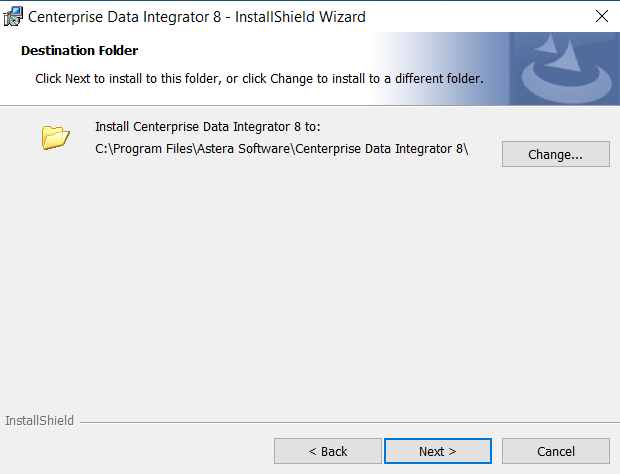Screen dimensions: 620x474
Task: Click the InstallShield logo graphic in banner
Action: [x=563, y=68]
